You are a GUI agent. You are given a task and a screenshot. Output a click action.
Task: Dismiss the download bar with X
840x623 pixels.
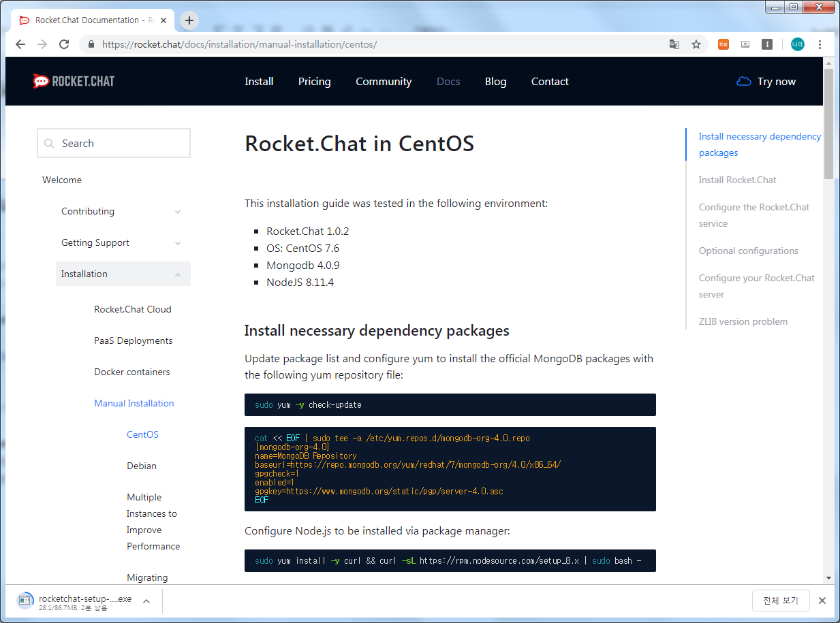822,601
